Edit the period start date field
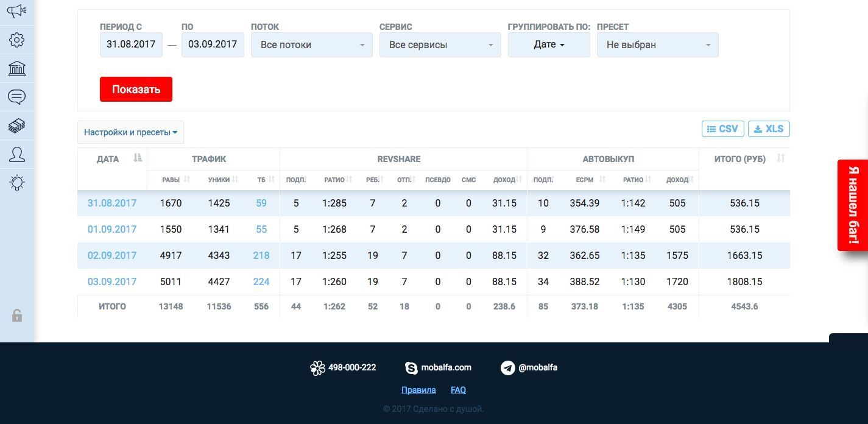The image size is (868, 424). pyautogui.click(x=131, y=44)
